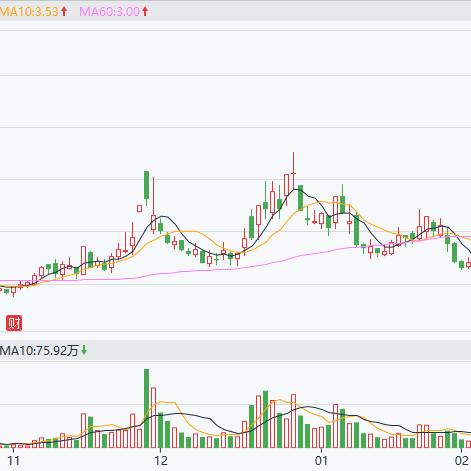The width and height of the screenshot is (471, 471).
Task: Jump to the 12 month axis label
Action: 161,461
